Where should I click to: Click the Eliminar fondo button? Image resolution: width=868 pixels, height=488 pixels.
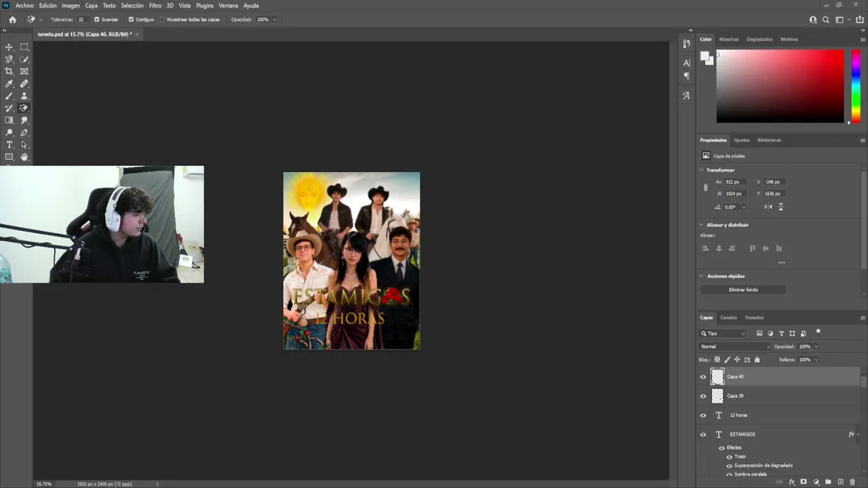point(743,290)
